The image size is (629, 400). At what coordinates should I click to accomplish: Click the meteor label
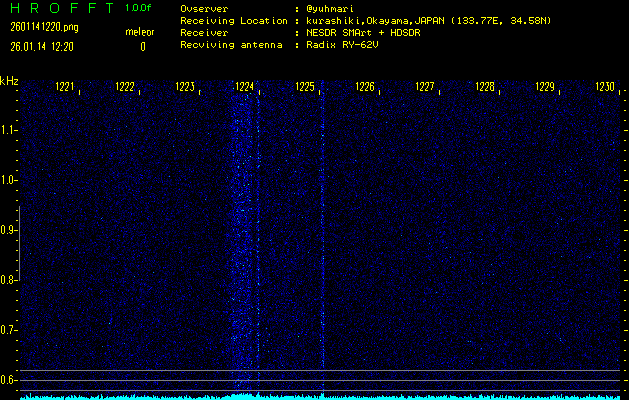point(140,32)
